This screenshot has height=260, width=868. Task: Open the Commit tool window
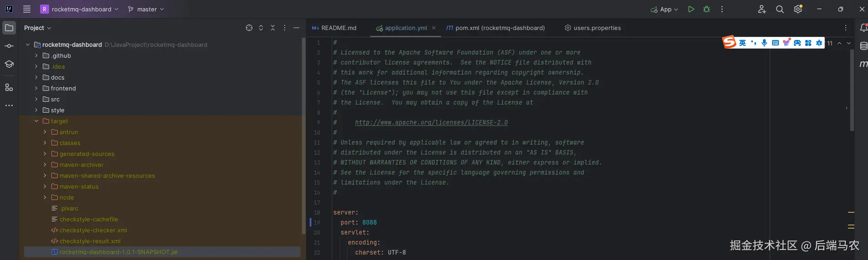pos(9,46)
